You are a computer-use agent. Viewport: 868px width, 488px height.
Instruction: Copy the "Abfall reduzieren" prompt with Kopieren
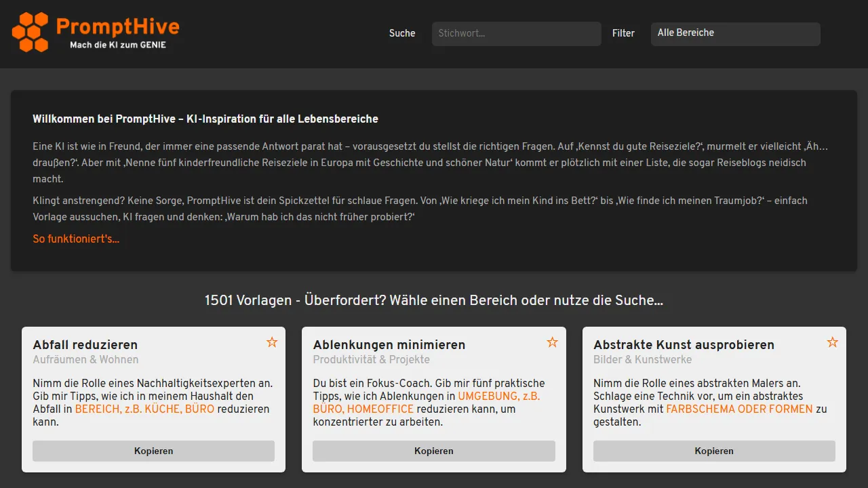tap(153, 451)
